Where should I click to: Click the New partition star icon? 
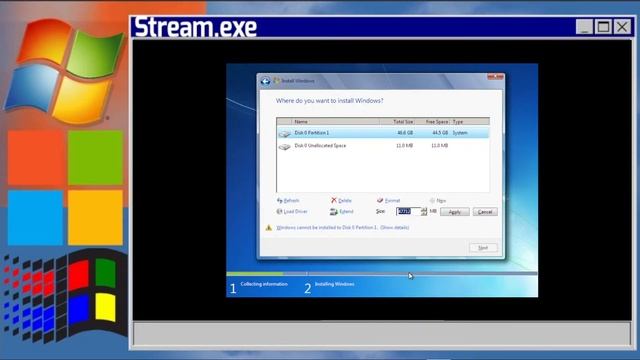coord(432,200)
